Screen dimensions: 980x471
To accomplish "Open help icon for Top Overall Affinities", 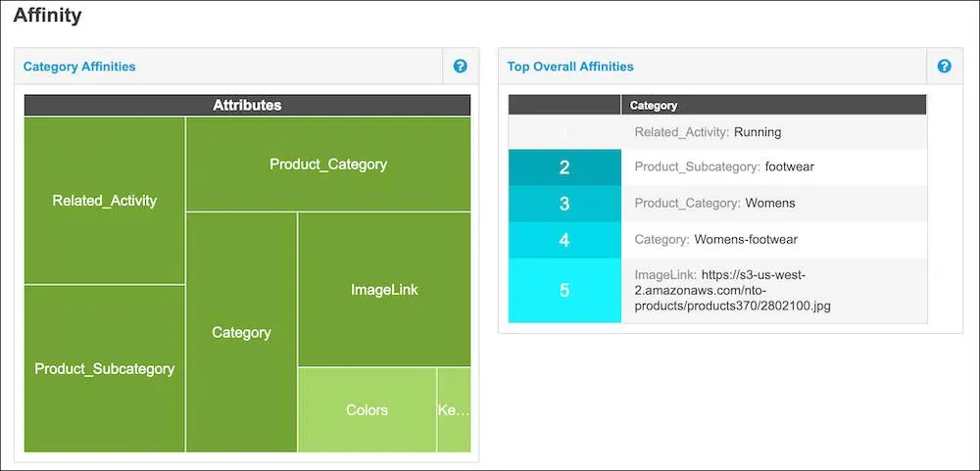I will tap(945, 67).
